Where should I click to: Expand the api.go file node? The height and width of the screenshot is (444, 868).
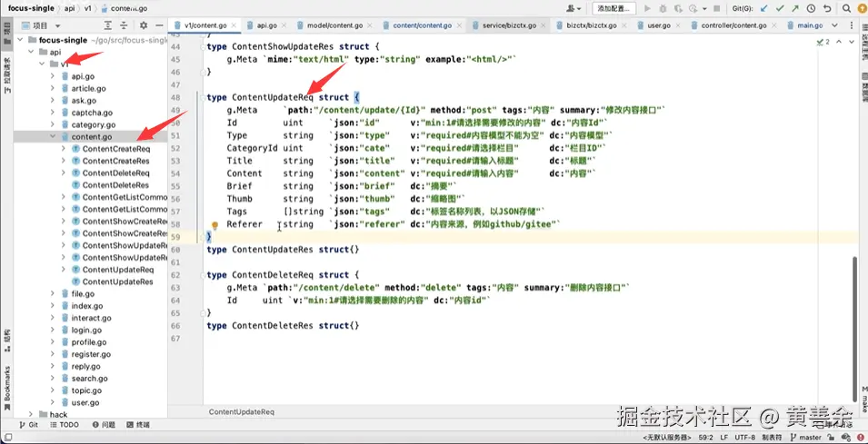(x=53, y=76)
